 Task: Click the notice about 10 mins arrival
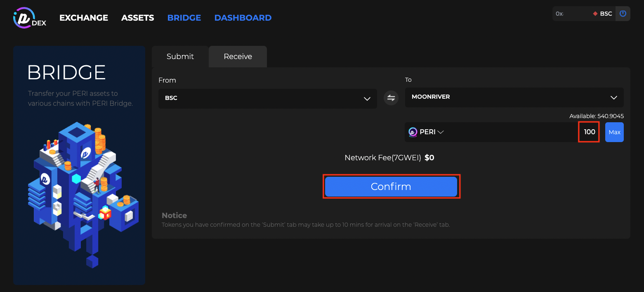click(306, 225)
